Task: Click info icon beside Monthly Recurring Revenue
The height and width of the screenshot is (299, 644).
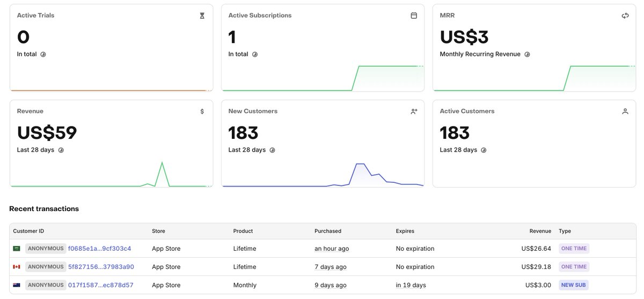Action: (527, 54)
